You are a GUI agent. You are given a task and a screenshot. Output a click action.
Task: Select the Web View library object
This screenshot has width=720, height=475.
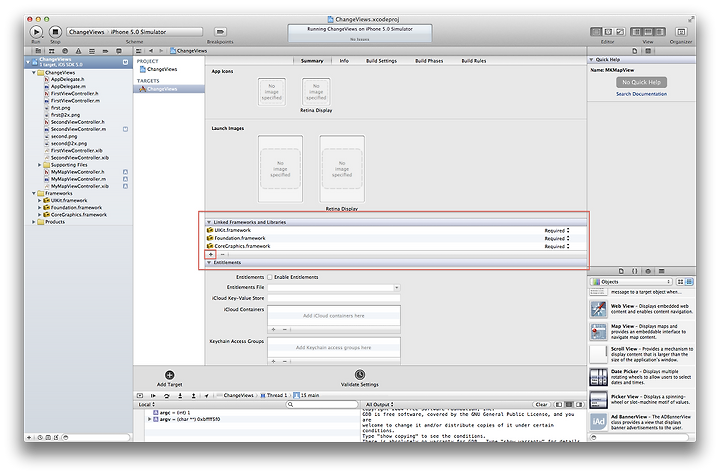coord(641,309)
